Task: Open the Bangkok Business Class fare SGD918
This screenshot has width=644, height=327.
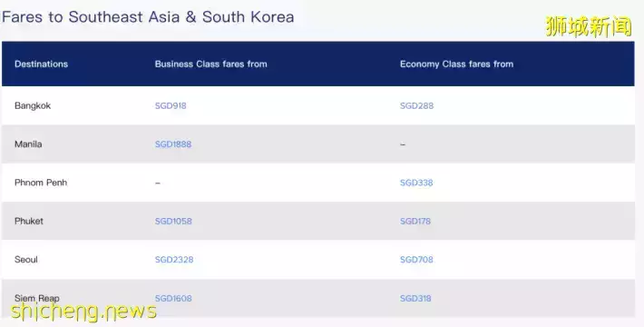Action: coord(171,105)
